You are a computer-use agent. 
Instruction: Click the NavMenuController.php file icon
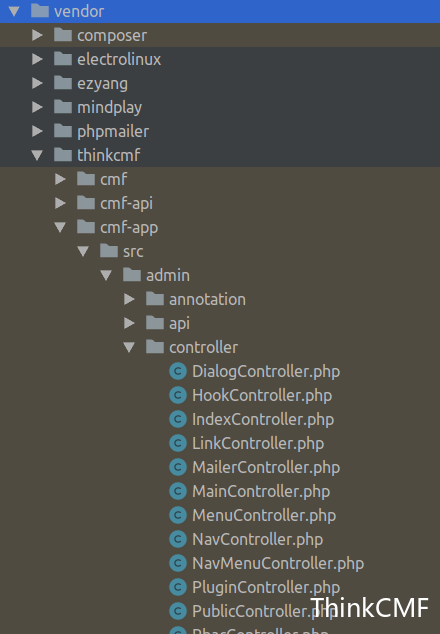[178, 563]
